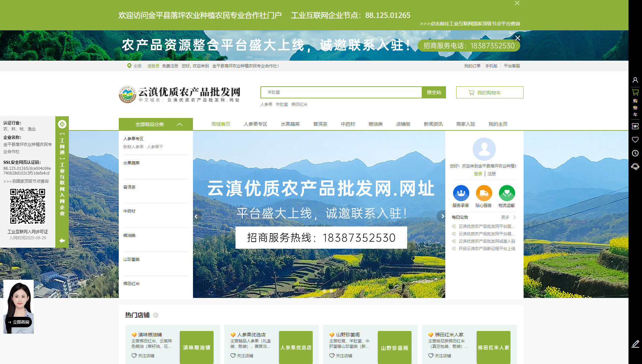642x364 pixels.
Task: Click the coupon ticket icon in sidebar
Action: pos(635,126)
